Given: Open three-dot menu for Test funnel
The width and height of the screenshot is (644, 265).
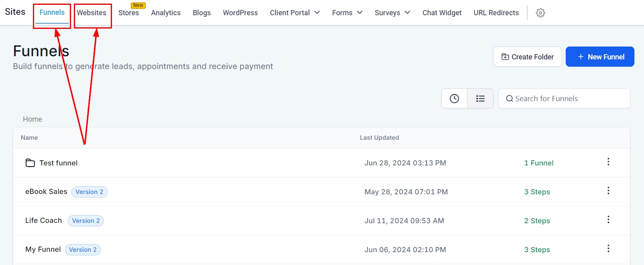Looking at the screenshot, I should click(x=608, y=162).
